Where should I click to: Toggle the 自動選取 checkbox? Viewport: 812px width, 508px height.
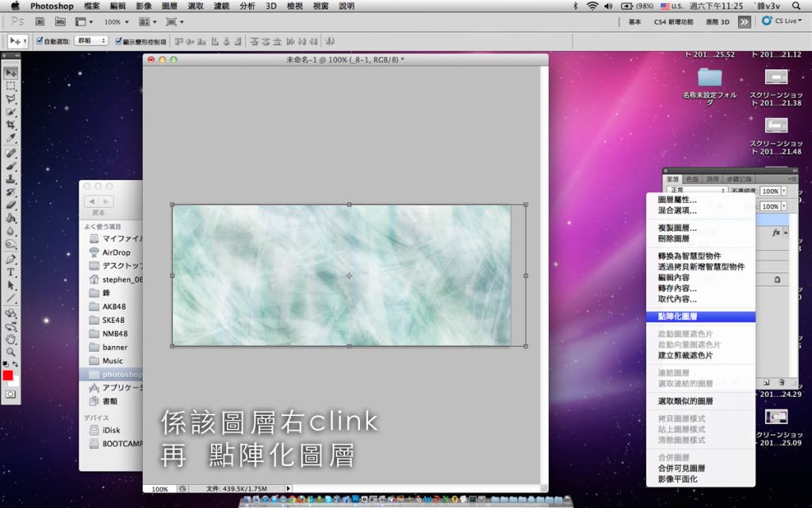point(40,41)
